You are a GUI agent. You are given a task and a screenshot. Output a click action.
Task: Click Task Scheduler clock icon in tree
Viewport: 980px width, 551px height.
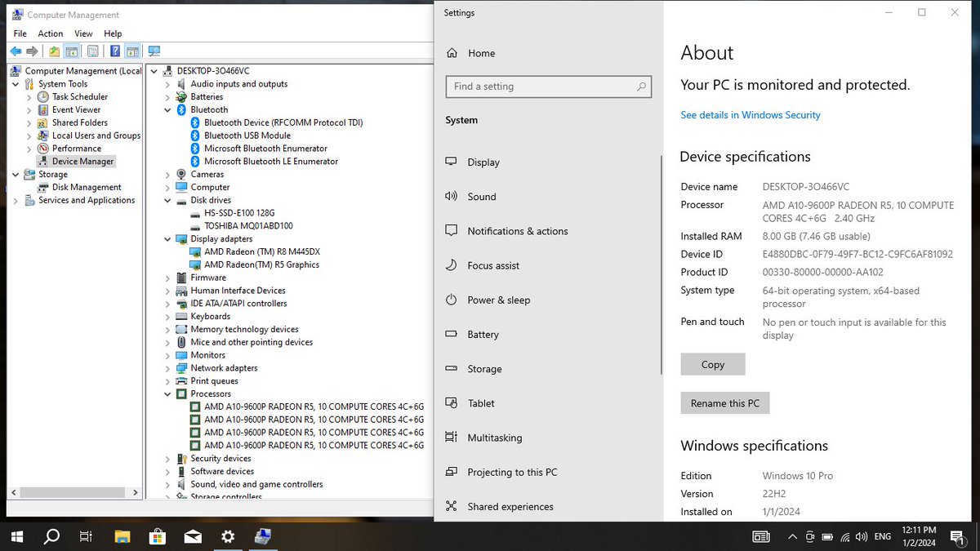tap(43, 97)
